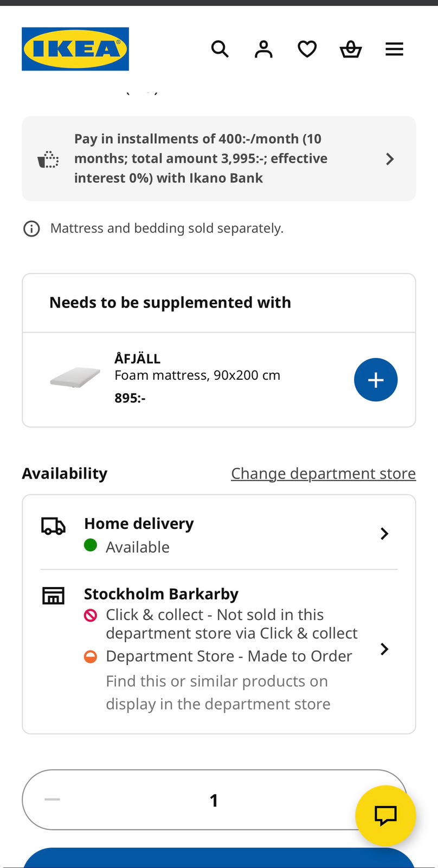The image size is (438, 868).
Task: Open the favorites heart icon
Action: coord(307,49)
